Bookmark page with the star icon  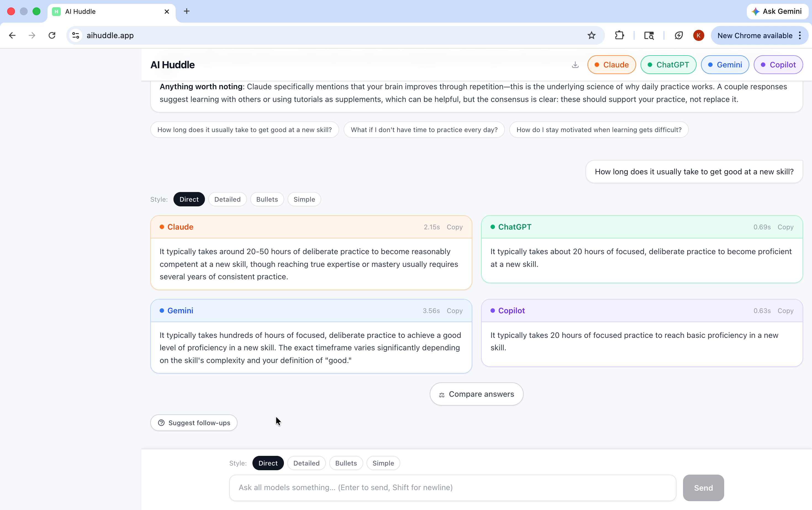pos(592,35)
